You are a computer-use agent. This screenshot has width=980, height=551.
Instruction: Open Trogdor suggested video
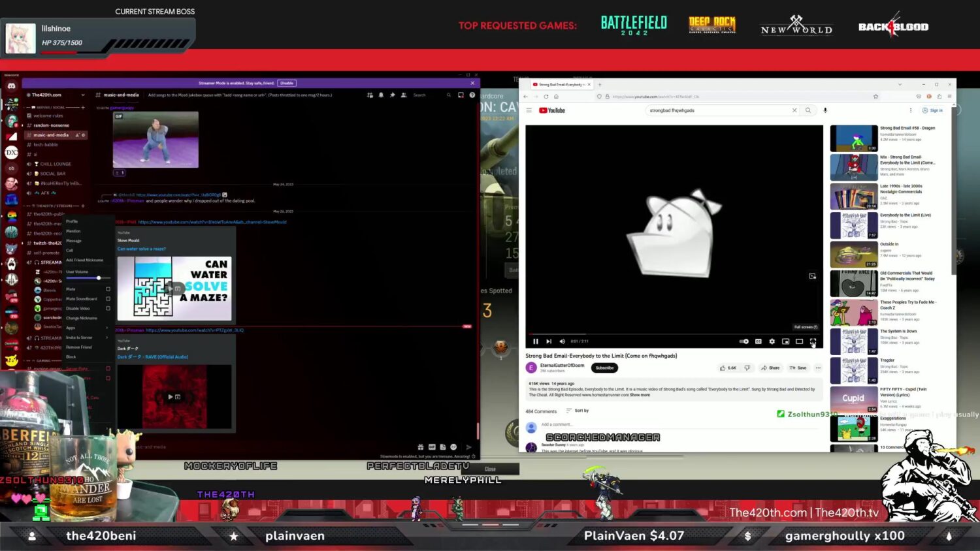point(854,370)
